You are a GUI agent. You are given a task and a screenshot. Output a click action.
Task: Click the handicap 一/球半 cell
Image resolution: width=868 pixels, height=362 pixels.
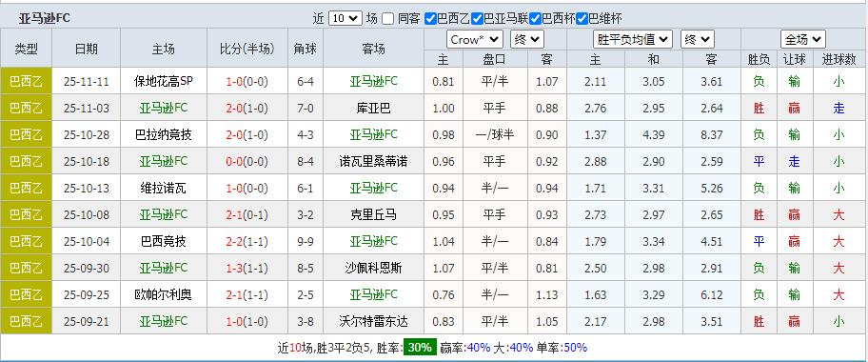(495, 134)
